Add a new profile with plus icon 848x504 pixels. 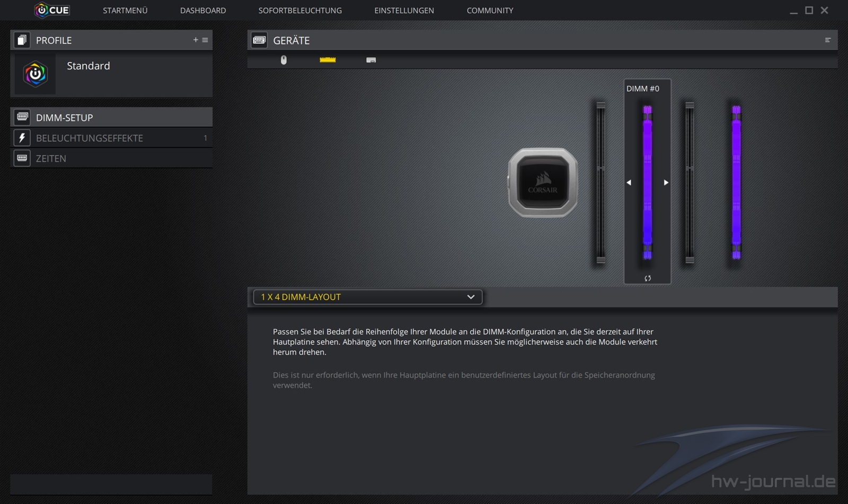click(196, 40)
